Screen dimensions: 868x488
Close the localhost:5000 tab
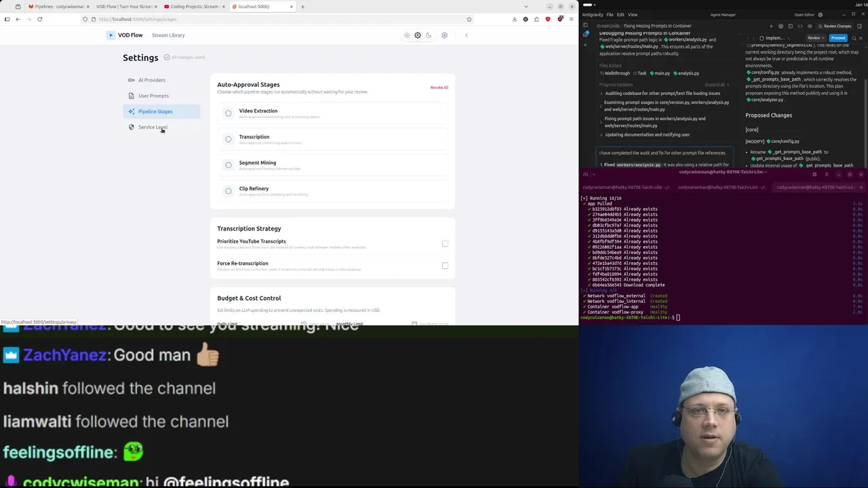[x=292, y=7]
